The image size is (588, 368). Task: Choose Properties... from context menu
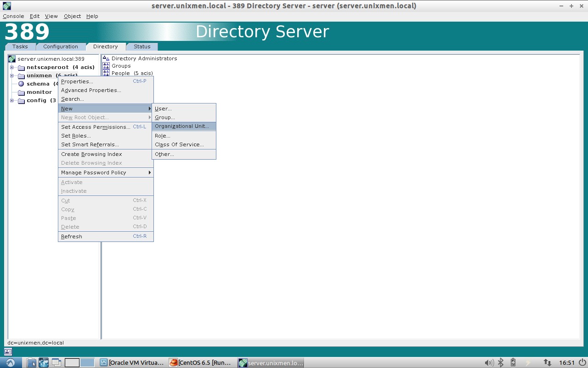coord(106,81)
